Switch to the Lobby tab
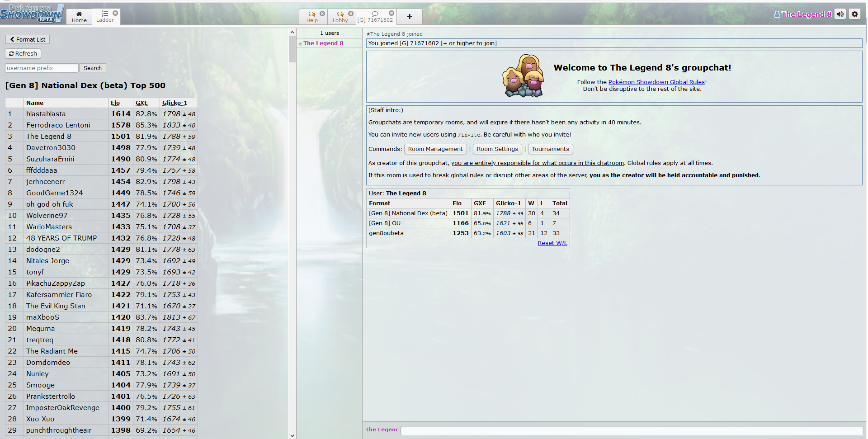868x439 pixels. [340, 17]
